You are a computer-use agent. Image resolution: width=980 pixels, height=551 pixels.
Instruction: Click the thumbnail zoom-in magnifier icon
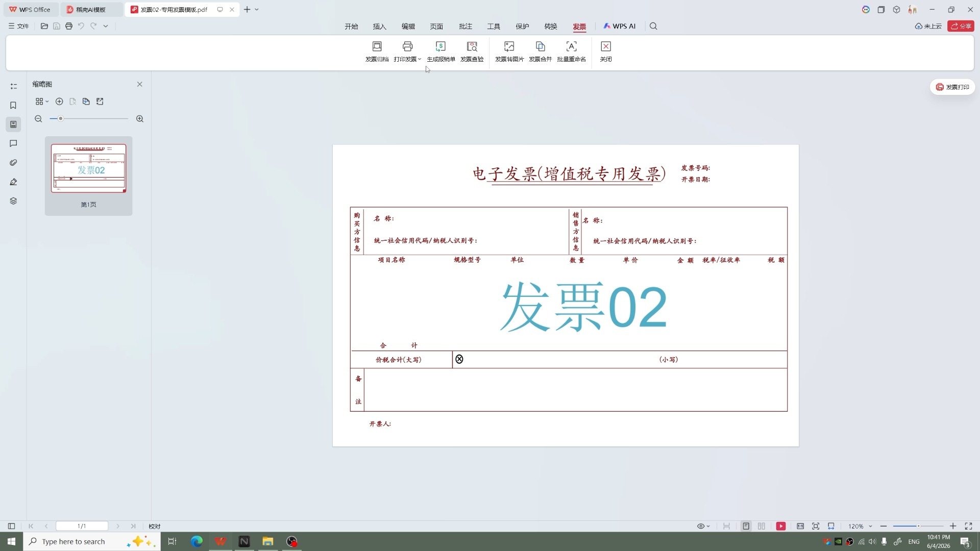140,119
